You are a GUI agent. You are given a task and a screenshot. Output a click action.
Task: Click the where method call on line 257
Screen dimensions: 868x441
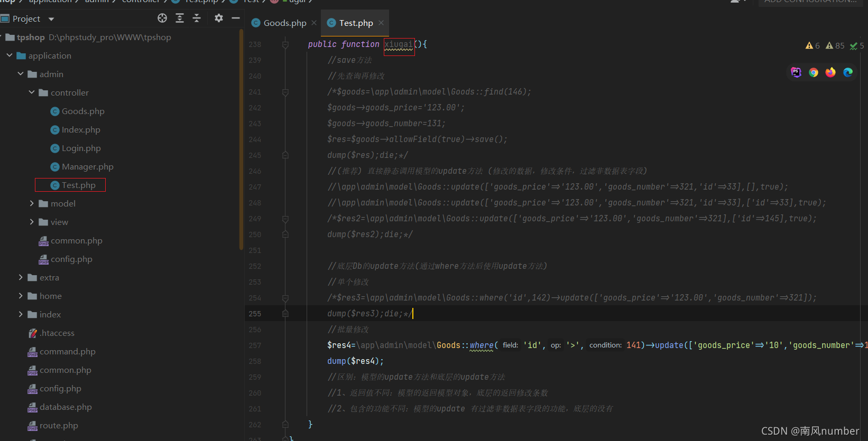[x=482, y=345]
